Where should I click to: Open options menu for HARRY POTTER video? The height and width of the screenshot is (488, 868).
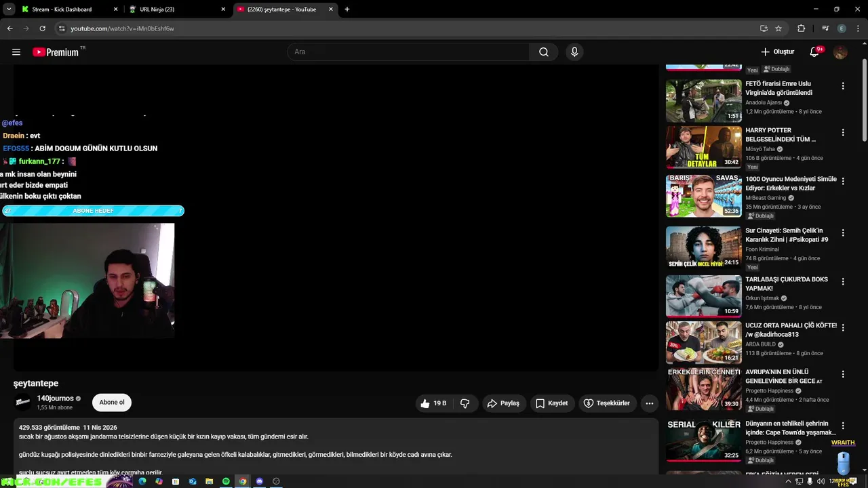tap(843, 132)
